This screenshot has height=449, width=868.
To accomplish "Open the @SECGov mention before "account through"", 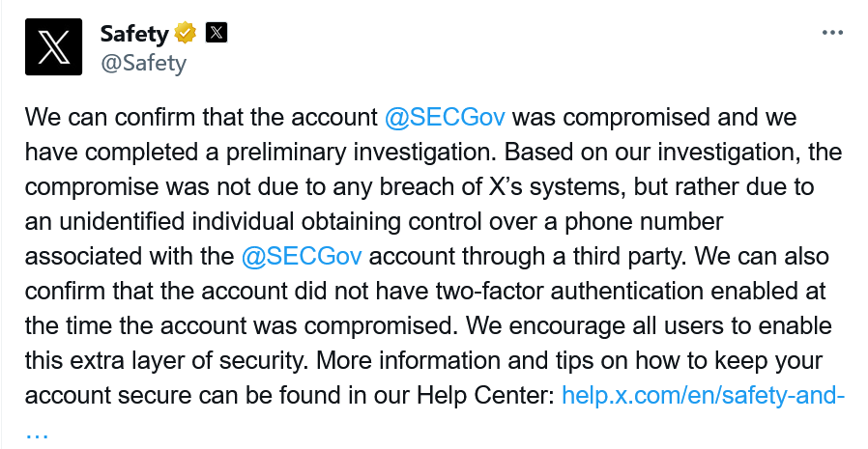I will [x=302, y=257].
